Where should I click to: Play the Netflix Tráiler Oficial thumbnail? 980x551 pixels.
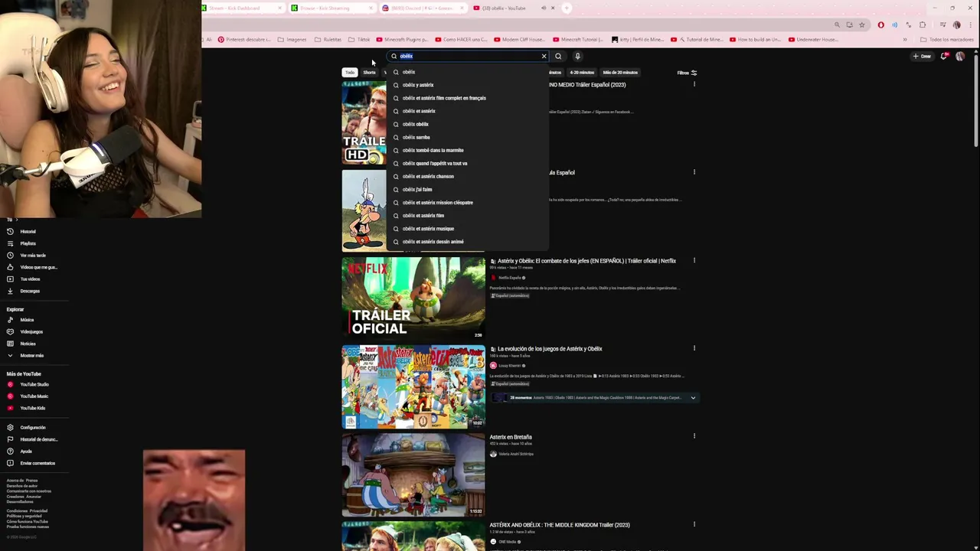[413, 298]
